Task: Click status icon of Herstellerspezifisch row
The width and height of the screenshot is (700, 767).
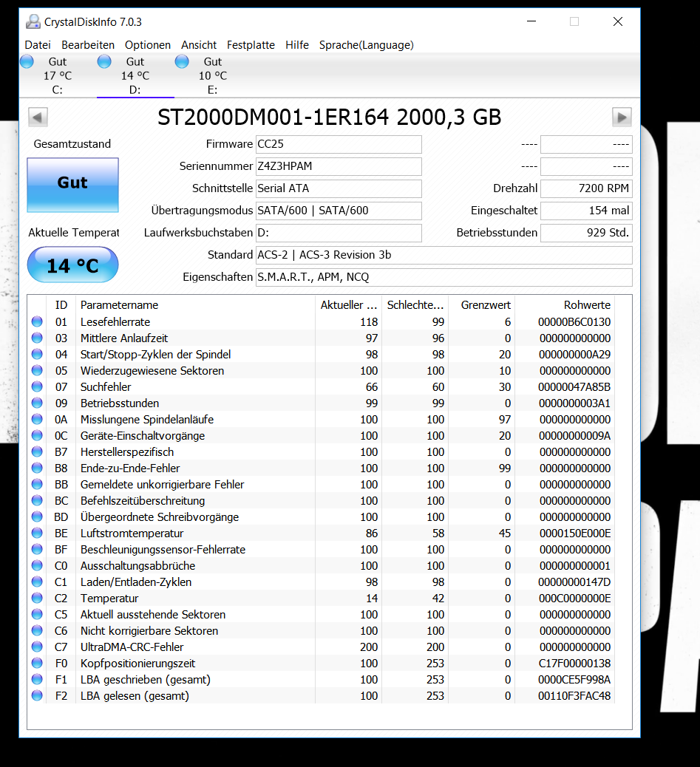Action: pos(37,451)
